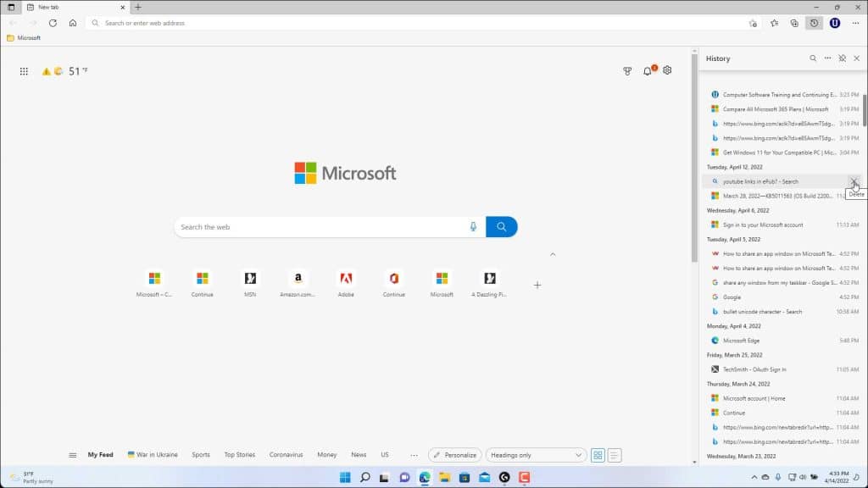Image resolution: width=868 pixels, height=488 pixels.
Task: Collapse quick links with the chevron
Action: point(553,254)
